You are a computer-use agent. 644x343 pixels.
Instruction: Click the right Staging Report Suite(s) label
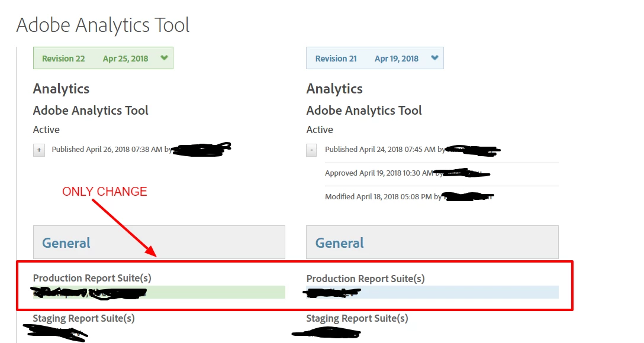coord(357,318)
